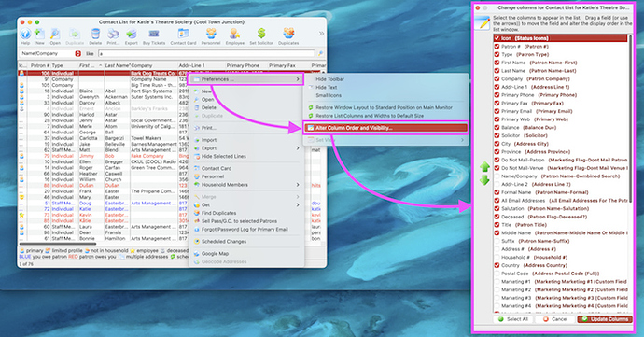Image resolution: width=644 pixels, height=337 pixels.
Task: Expand the Preferences submenu
Action: [246, 79]
